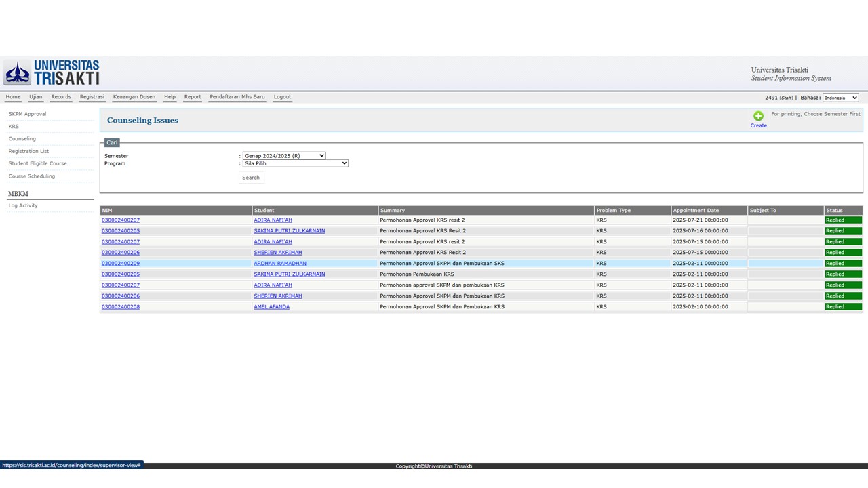This screenshot has height=488, width=868.
Task: Open the Records menu
Action: click(61, 97)
